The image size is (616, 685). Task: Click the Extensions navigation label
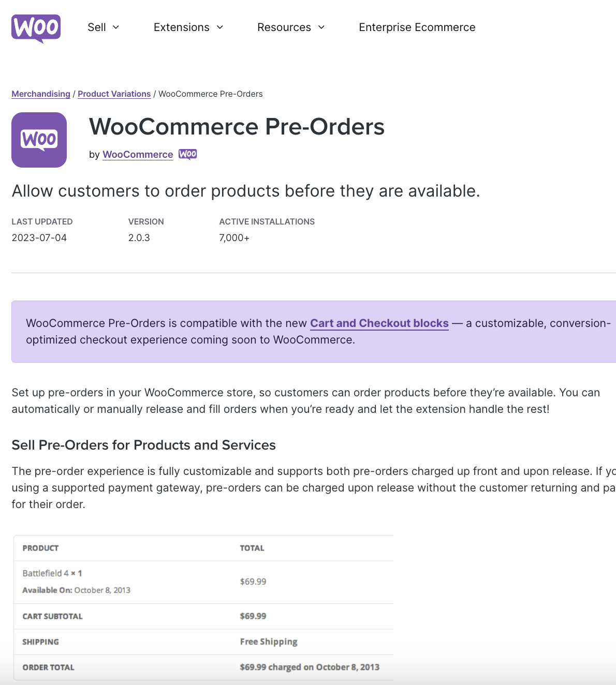181,27
